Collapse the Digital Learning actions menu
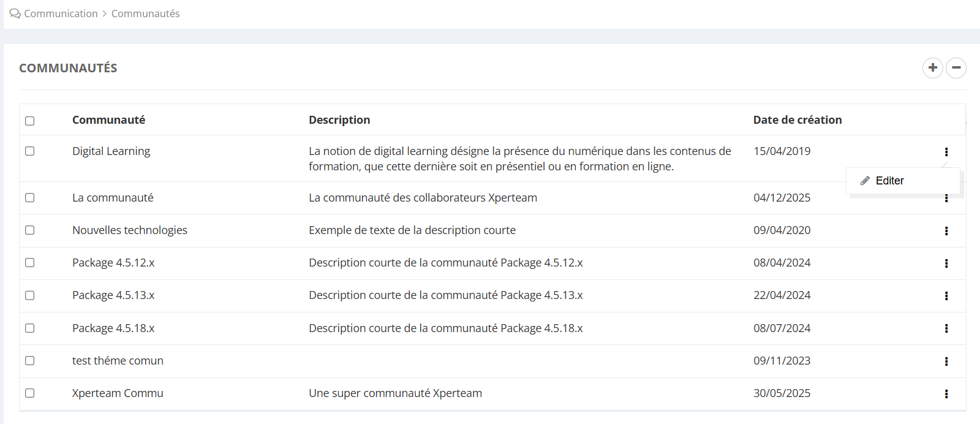 (946, 152)
